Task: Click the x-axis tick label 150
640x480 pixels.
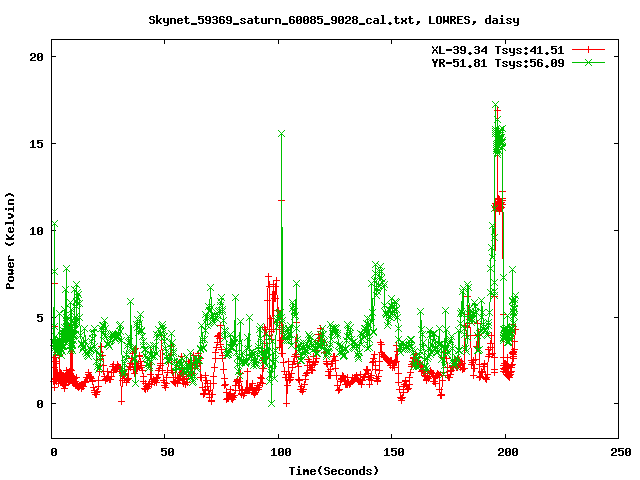Action: point(394,452)
